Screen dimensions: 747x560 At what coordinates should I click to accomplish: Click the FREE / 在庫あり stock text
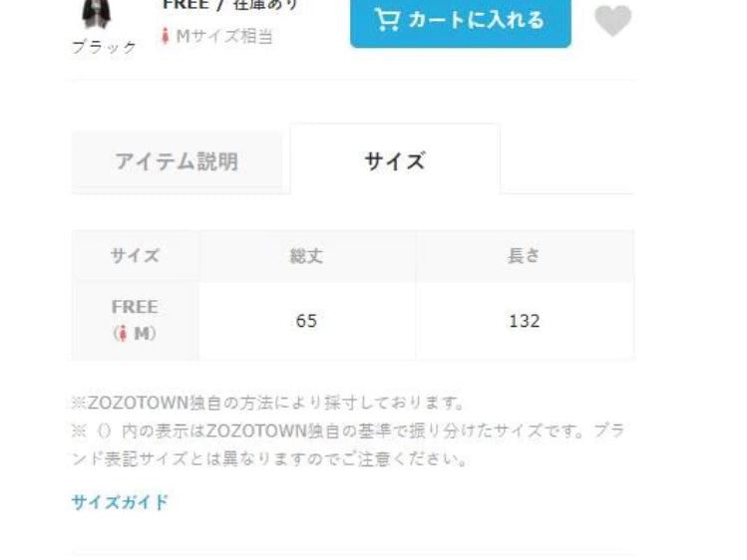click(x=230, y=5)
